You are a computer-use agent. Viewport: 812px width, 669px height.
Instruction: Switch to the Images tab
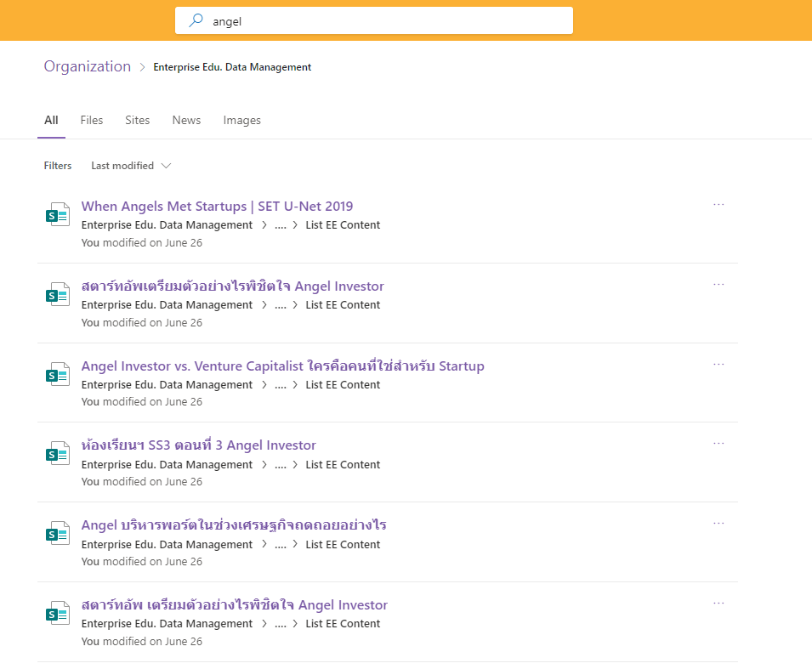point(241,120)
